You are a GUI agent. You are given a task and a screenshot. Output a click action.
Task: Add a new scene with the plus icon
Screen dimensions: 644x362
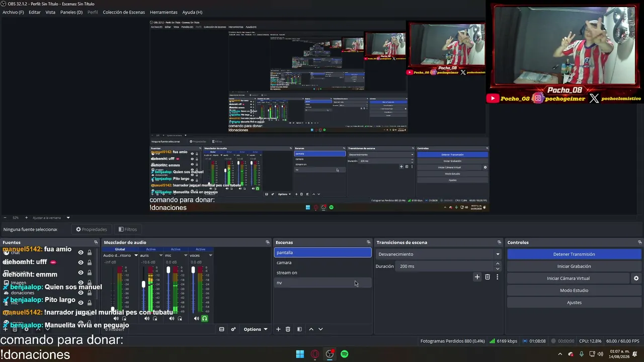[x=278, y=329]
